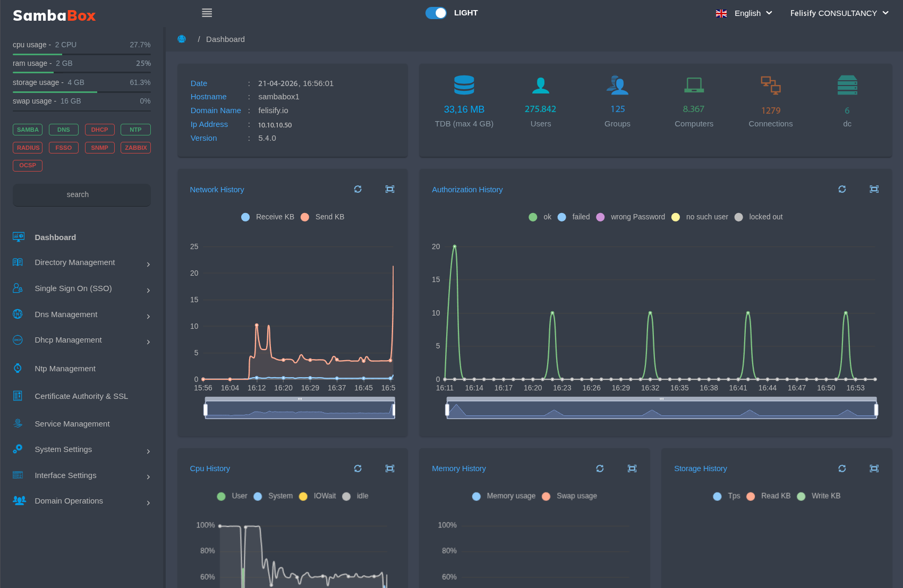Viewport: 903px width, 588px height.
Task: Maximize the Network History panel
Action: (x=389, y=189)
